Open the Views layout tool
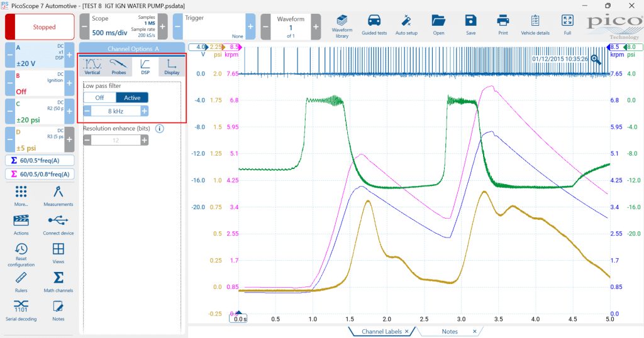 tap(58, 253)
